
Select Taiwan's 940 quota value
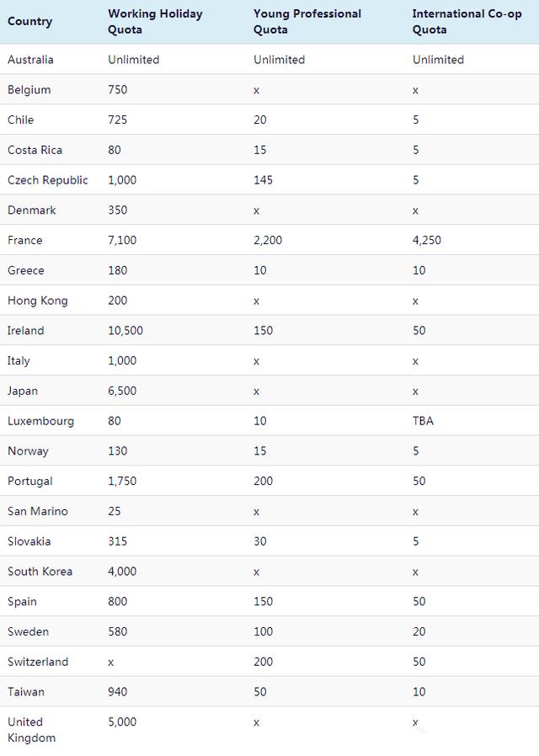(x=118, y=692)
